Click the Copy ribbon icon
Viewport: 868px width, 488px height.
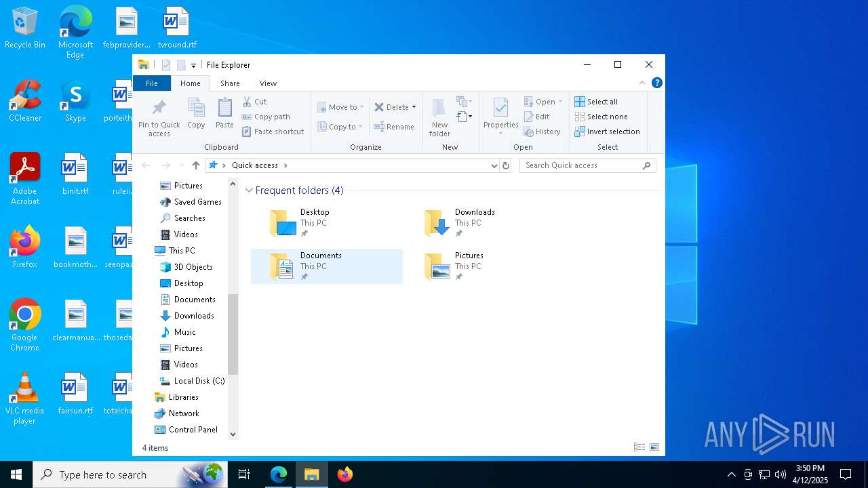(x=196, y=113)
